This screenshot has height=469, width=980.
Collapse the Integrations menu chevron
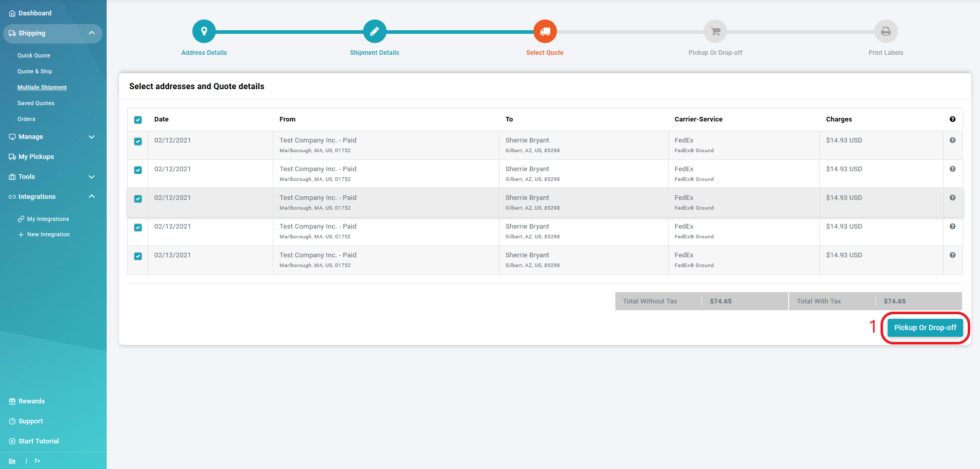[x=92, y=196]
